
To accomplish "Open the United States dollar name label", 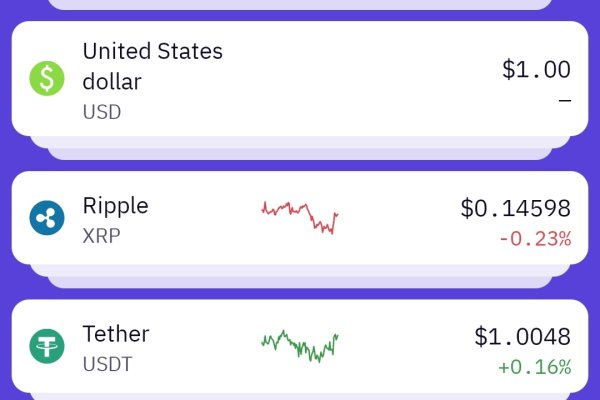I will [x=152, y=65].
